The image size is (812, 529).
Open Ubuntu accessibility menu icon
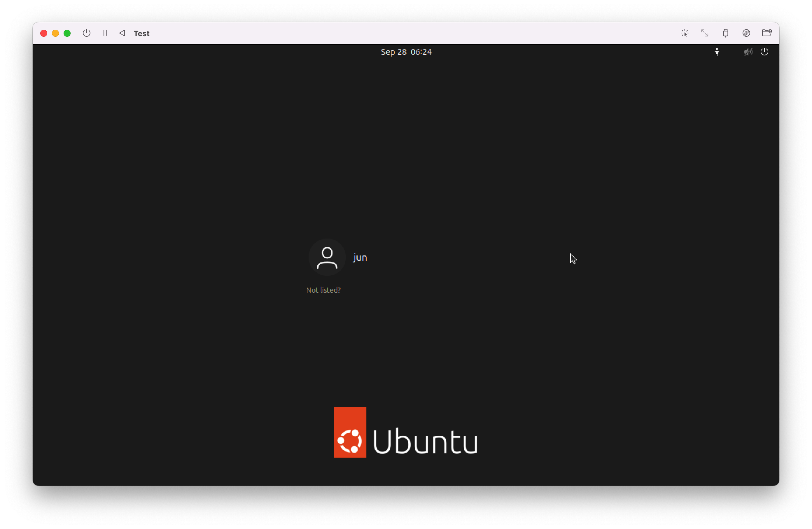point(717,52)
